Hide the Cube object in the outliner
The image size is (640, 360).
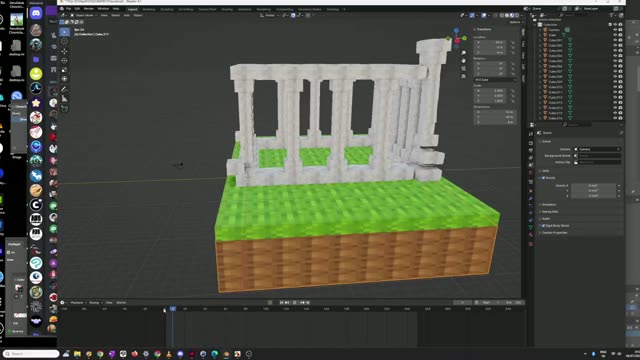point(615,35)
